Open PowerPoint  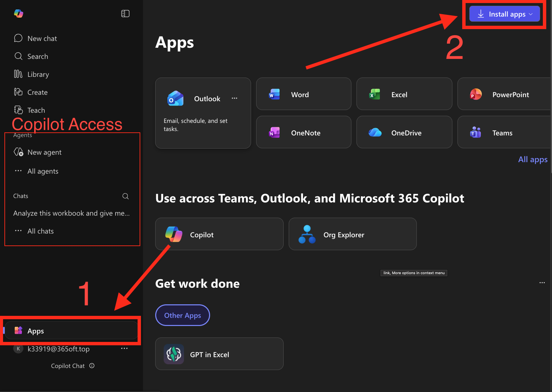510,94
